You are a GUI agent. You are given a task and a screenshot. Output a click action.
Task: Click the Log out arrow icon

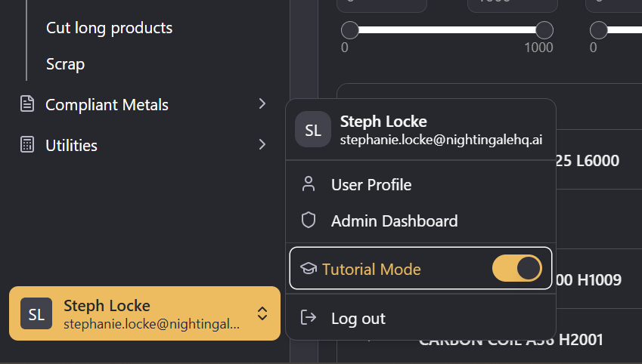click(308, 318)
